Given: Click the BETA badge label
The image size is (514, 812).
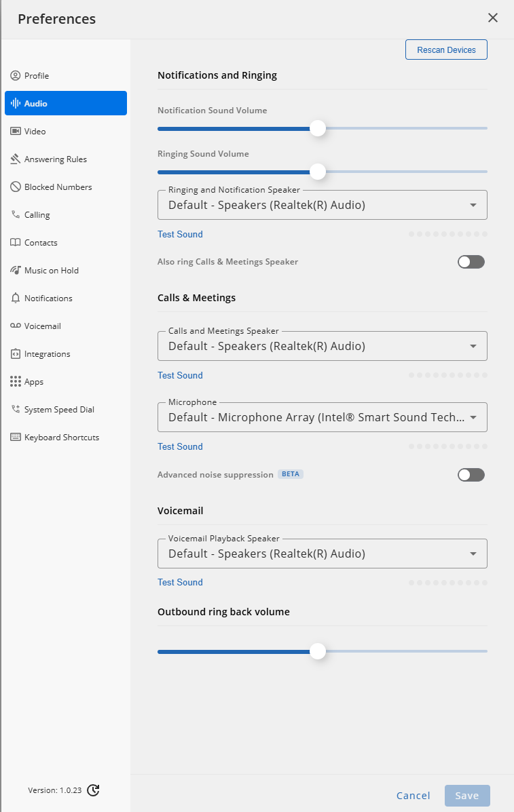Looking at the screenshot, I should [x=291, y=474].
